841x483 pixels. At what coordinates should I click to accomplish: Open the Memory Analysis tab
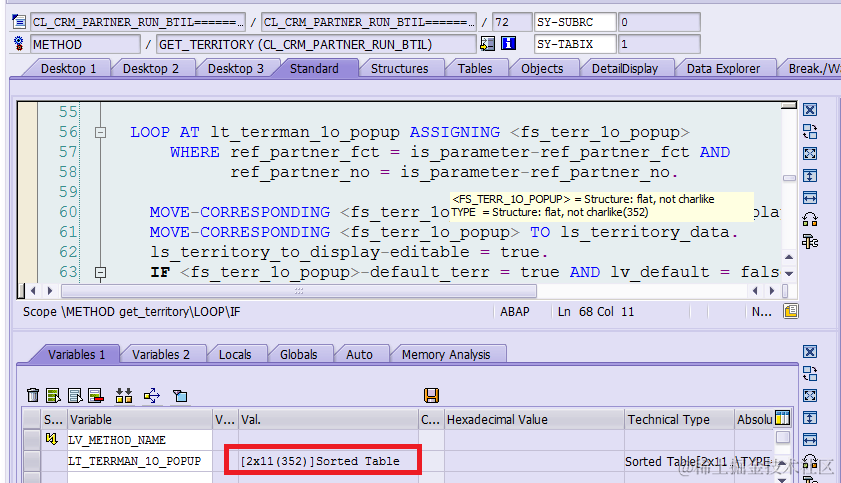click(x=446, y=354)
